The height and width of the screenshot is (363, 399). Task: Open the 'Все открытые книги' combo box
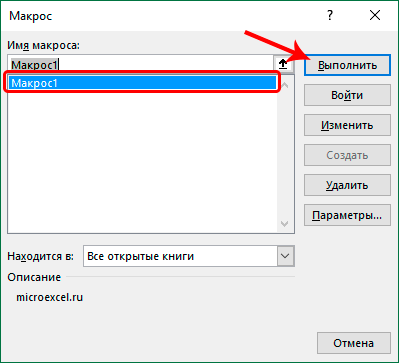point(189,256)
